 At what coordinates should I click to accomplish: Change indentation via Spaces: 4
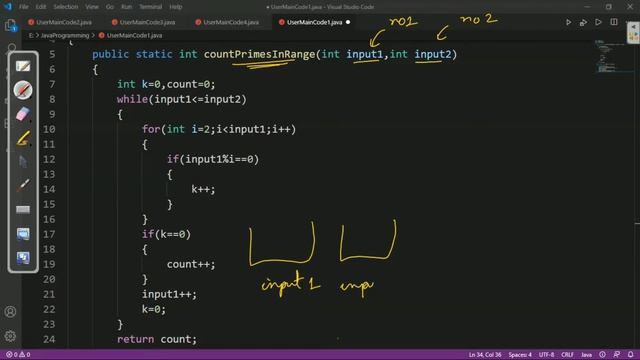(x=520, y=354)
